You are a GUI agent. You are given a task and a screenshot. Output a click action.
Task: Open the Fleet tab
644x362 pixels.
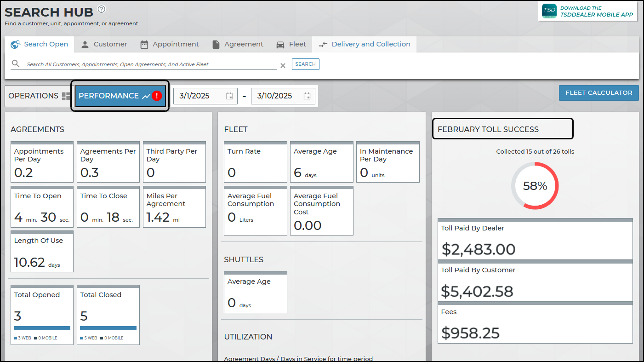(x=291, y=44)
